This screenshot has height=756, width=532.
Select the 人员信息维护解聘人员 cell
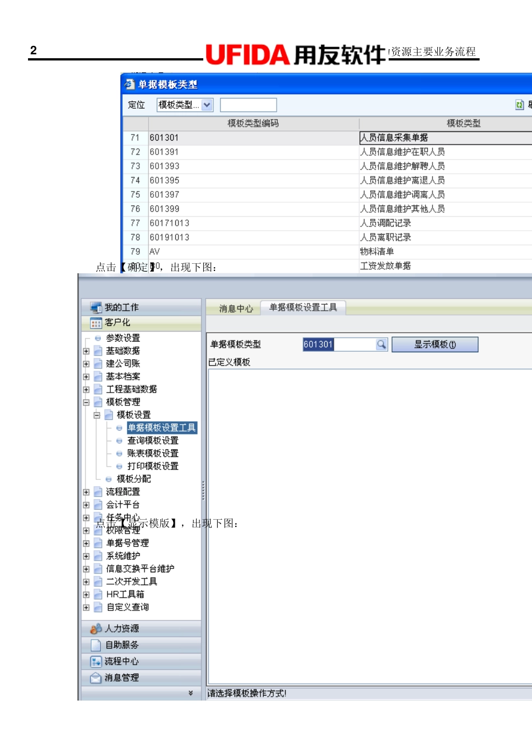[x=445, y=166]
